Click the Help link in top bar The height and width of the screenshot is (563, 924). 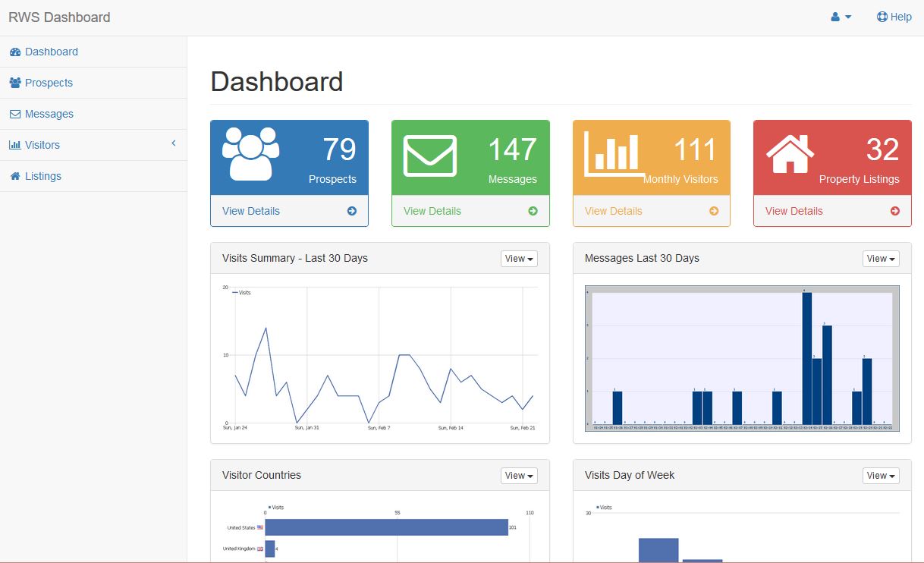click(x=894, y=17)
